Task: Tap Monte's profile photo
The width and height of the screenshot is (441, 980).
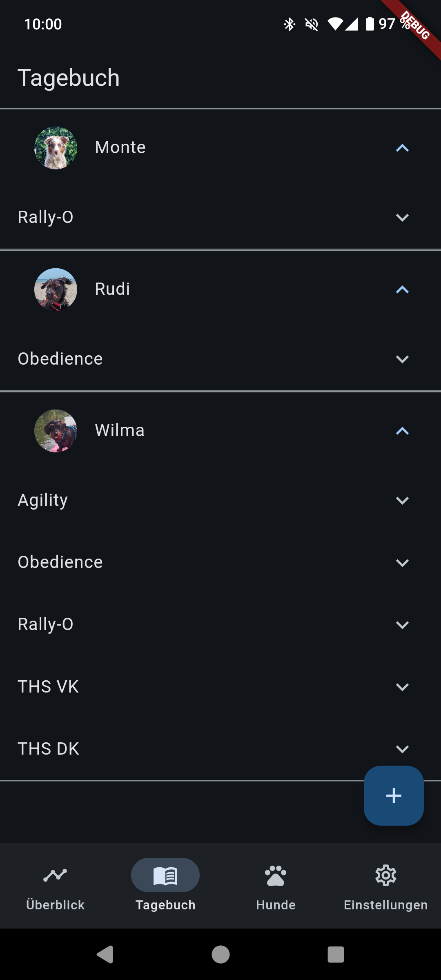Action: (x=56, y=148)
